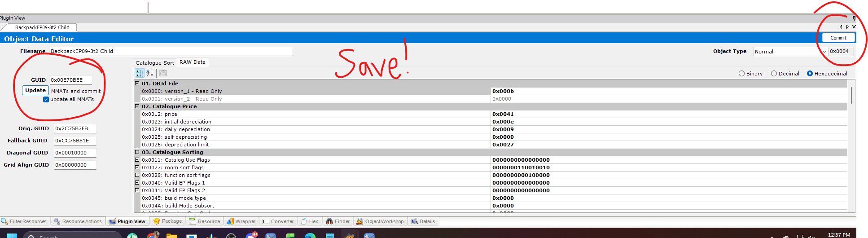This screenshot has width=868, height=238.
Task: Collapse the 01. OBJd File section
Action: pyautogui.click(x=137, y=84)
